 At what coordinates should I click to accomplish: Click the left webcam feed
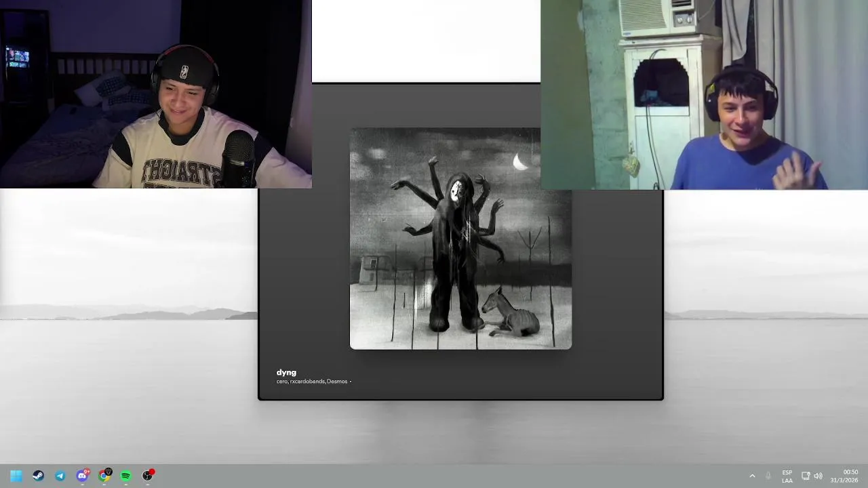156,94
